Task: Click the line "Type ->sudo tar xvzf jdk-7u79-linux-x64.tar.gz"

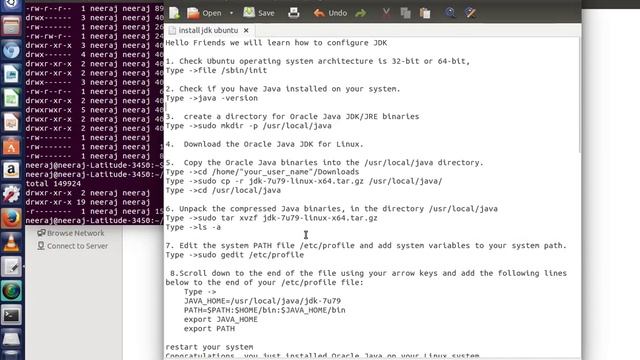Action: click(271, 218)
